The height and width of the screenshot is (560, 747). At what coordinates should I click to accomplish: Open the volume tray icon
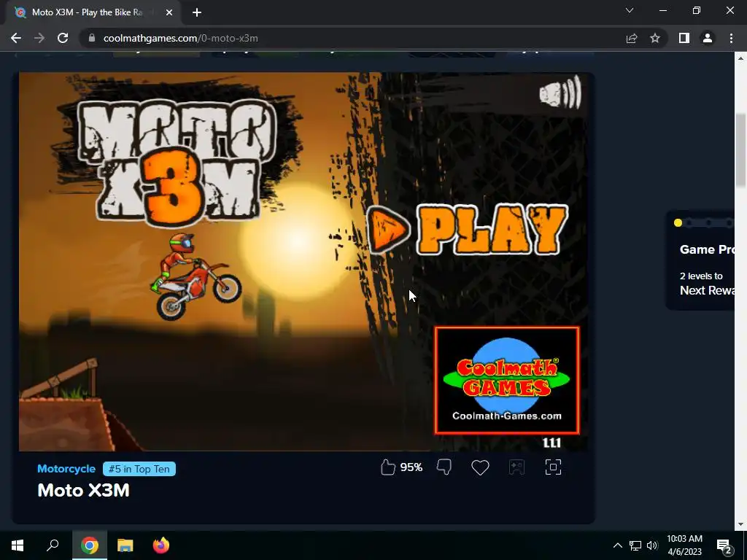point(652,545)
